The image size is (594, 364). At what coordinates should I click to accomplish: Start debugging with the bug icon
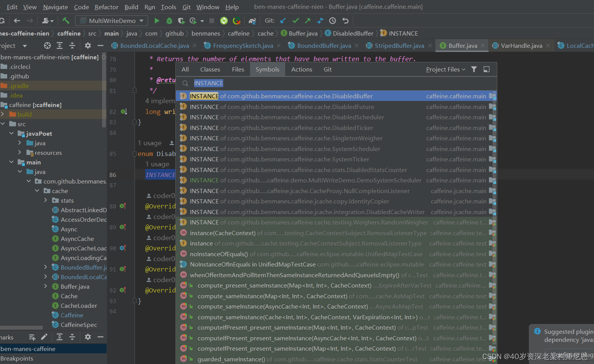169,21
